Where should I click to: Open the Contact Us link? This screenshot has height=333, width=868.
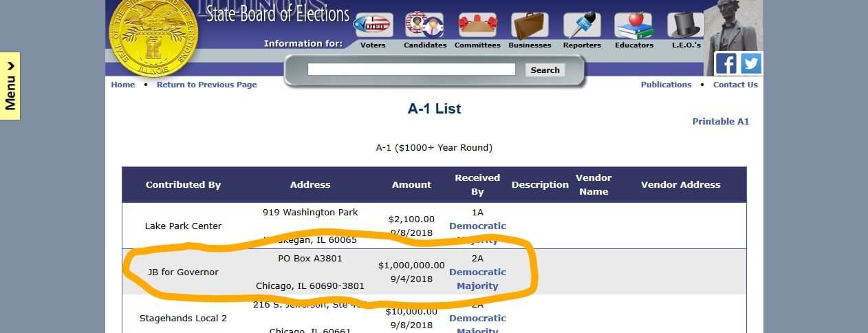click(x=735, y=85)
